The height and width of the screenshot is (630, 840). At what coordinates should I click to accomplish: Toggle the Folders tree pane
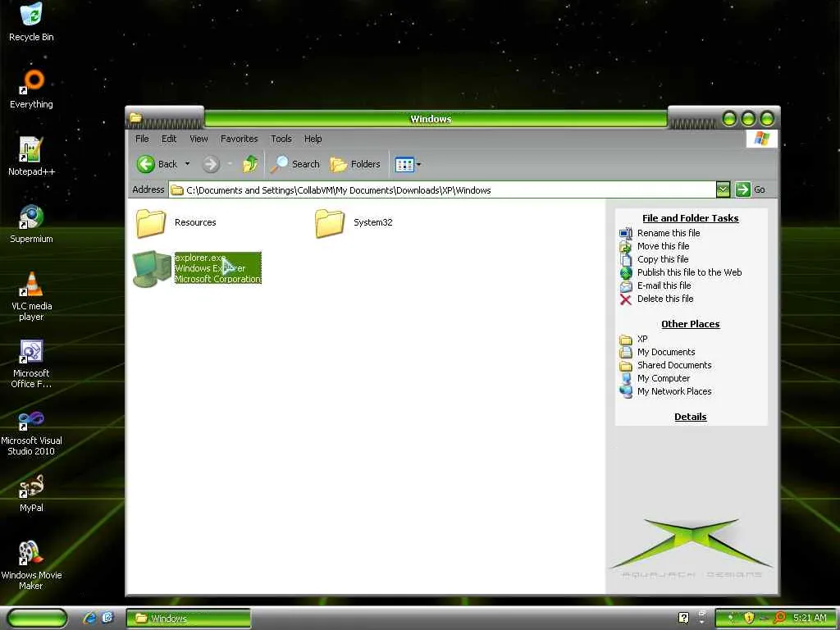point(354,164)
